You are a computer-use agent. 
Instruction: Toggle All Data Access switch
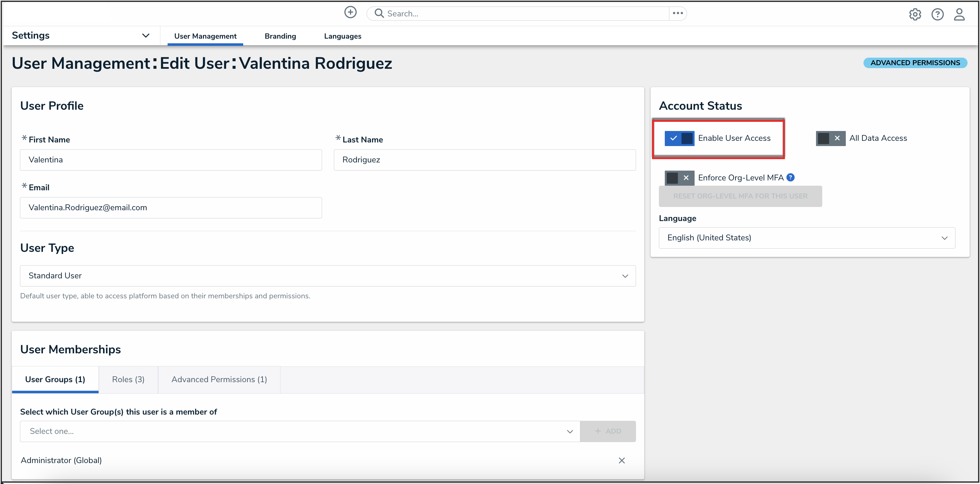(830, 138)
